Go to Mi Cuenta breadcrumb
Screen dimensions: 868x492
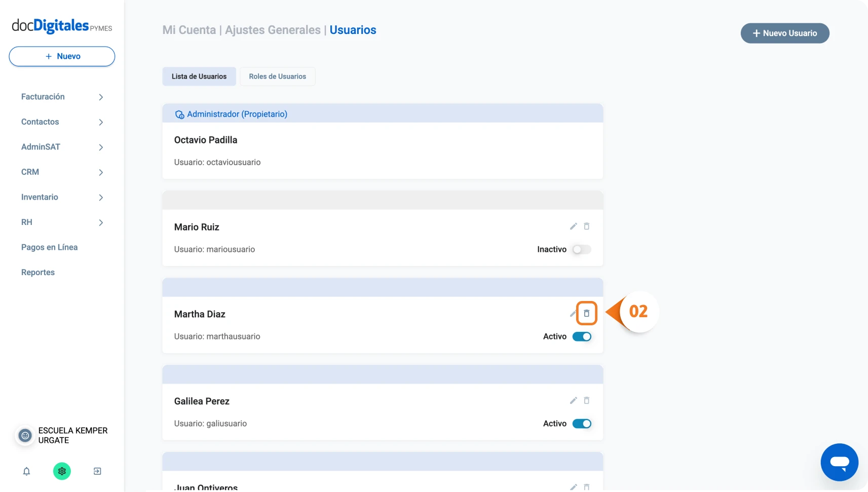click(189, 30)
